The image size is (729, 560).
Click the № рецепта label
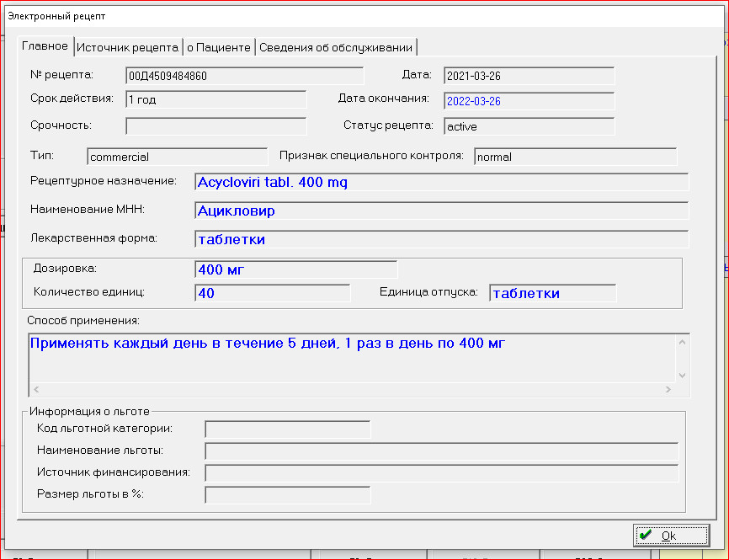coord(61,74)
